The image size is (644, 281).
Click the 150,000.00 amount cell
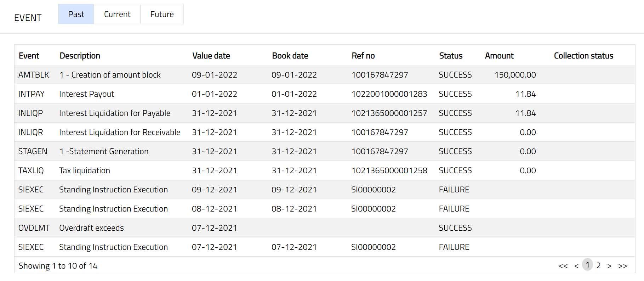point(515,75)
